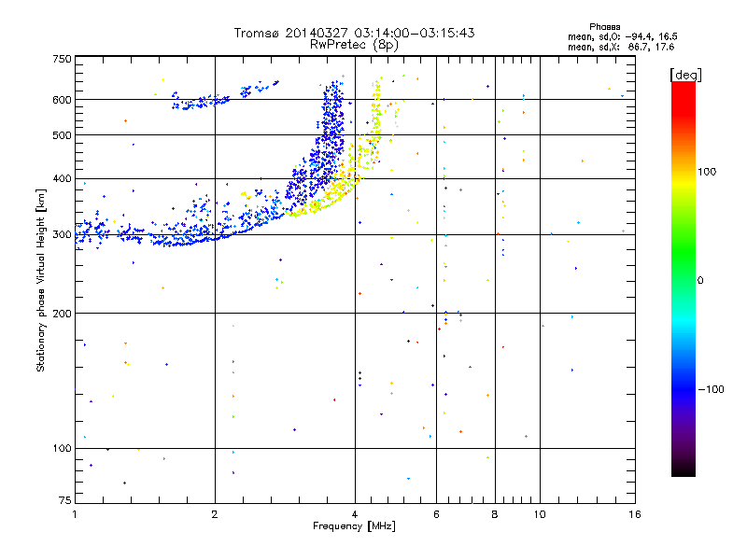The image size is (747, 560).
Task: Click the 200 tick on height axis
Action: pyautogui.click(x=62, y=314)
